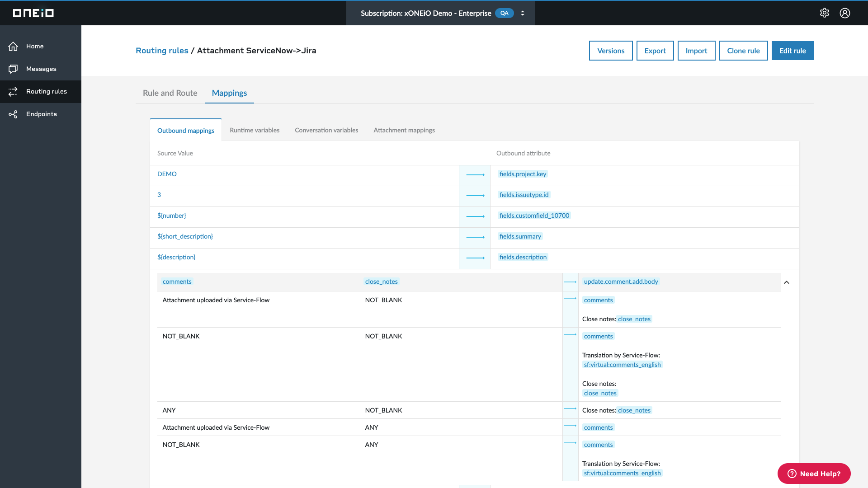The image size is (868, 488).
Task: Switch to the Conversation variables tab
Action: coord(326,130)
